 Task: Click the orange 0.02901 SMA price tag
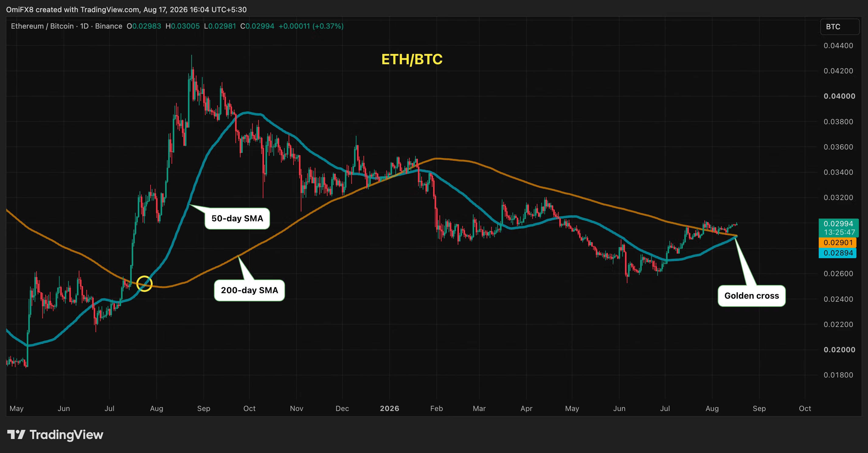click(x=838, y=243)
